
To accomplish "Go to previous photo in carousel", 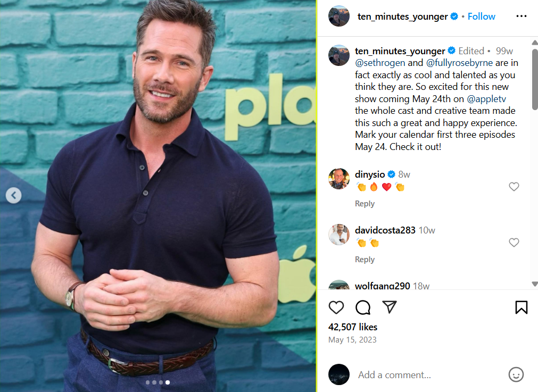I will tap(13, 196).
